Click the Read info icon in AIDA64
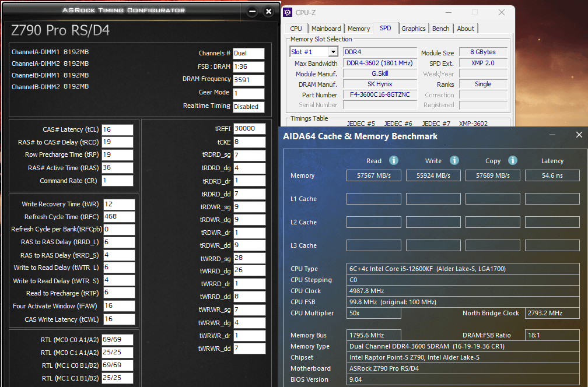The height and width of the screenshot is (387, 588). [x=393, y=160]
